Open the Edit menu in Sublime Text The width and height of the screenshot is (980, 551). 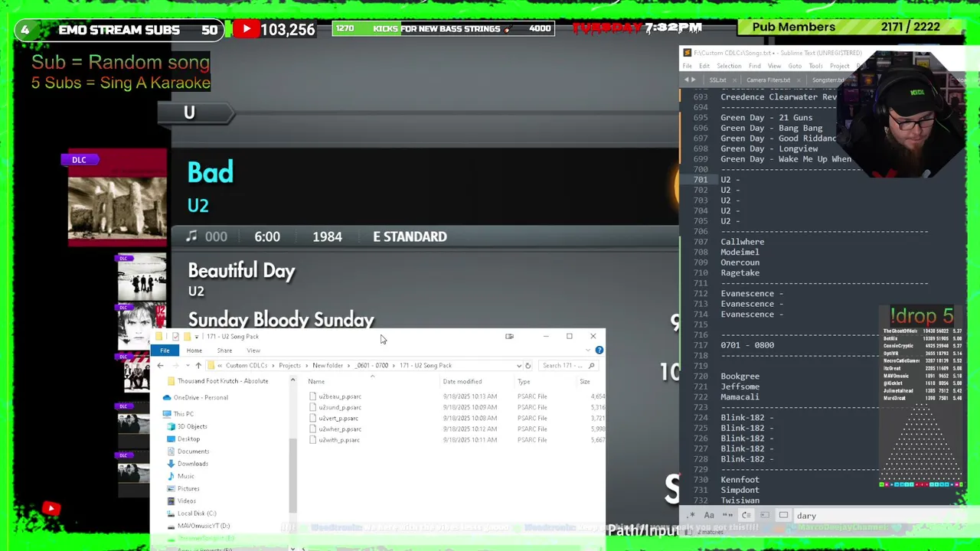(704, 66)
